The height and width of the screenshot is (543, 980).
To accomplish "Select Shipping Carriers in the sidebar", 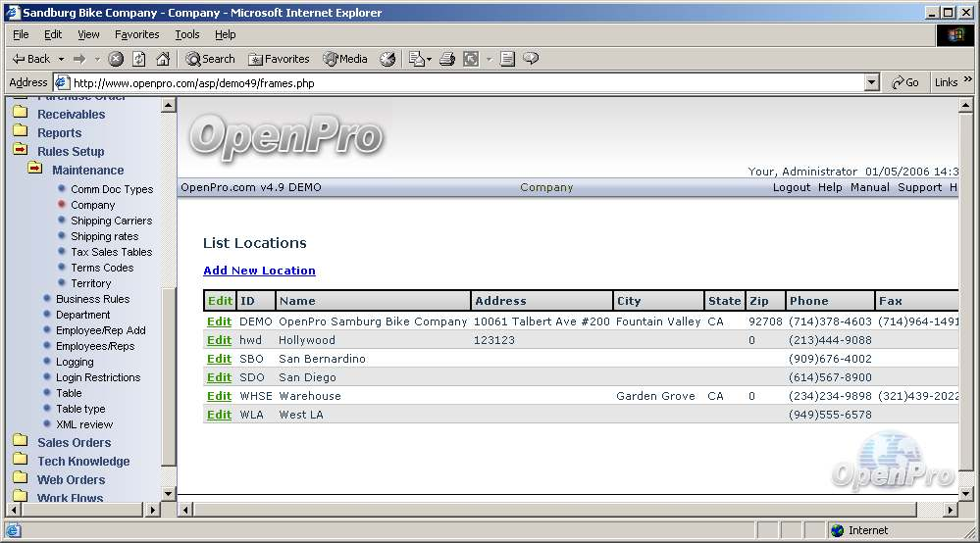I will tap(111, 221).
